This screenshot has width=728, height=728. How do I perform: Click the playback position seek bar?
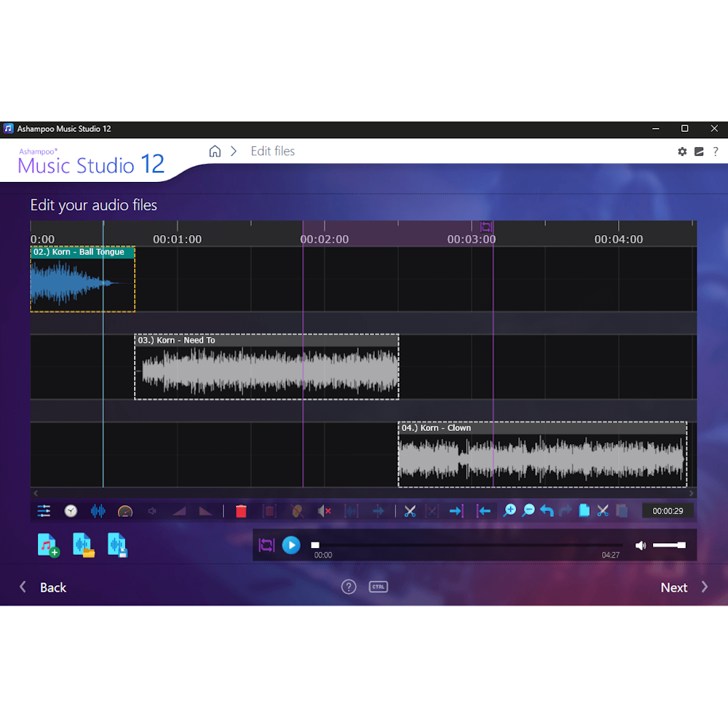click(467, 545)
